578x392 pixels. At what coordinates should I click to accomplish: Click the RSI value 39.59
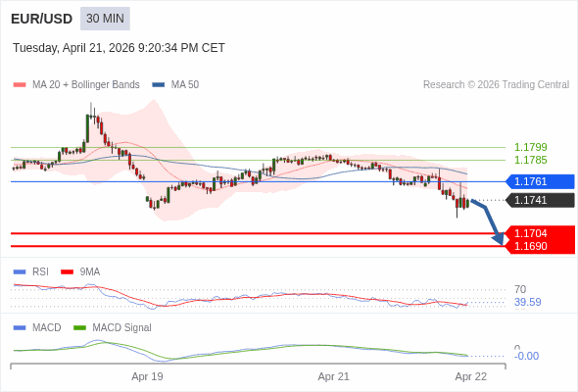[527, 303]
